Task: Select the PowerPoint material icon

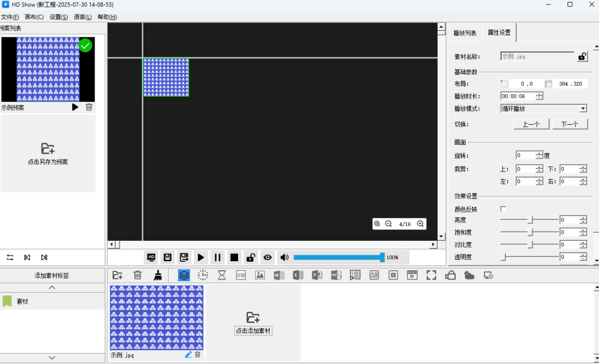Action: point(317,275)
